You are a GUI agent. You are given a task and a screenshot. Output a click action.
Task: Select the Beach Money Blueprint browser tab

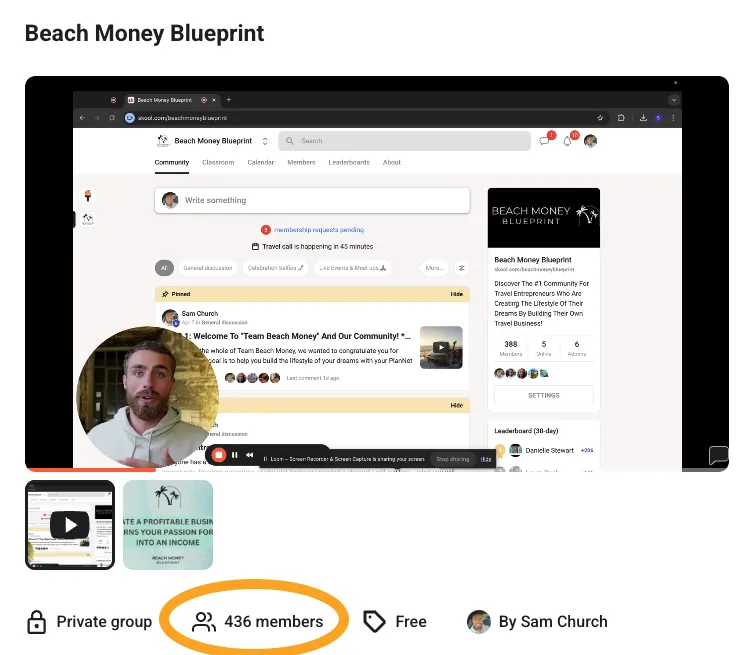[165, 100]
